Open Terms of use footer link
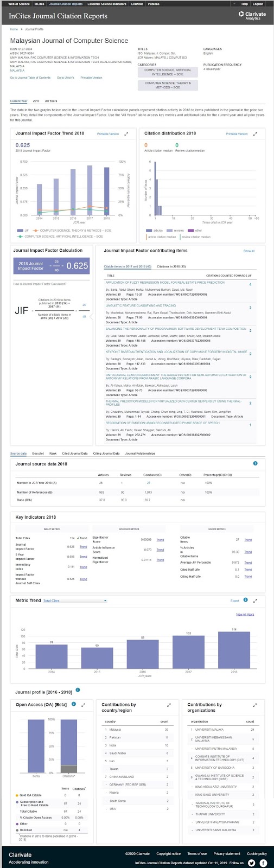The height and width of the screenshot is (868, 274). point(197,853)
